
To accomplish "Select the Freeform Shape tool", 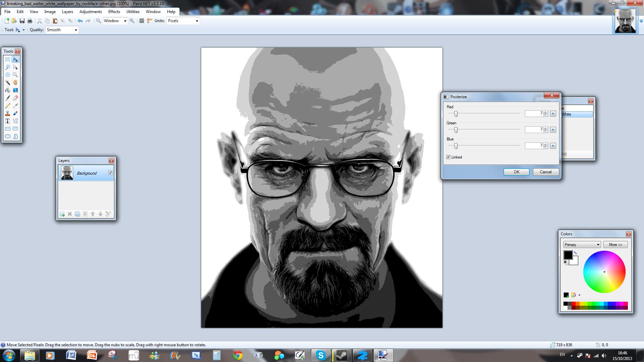I will pyautogui.click(x=15, y=136).
